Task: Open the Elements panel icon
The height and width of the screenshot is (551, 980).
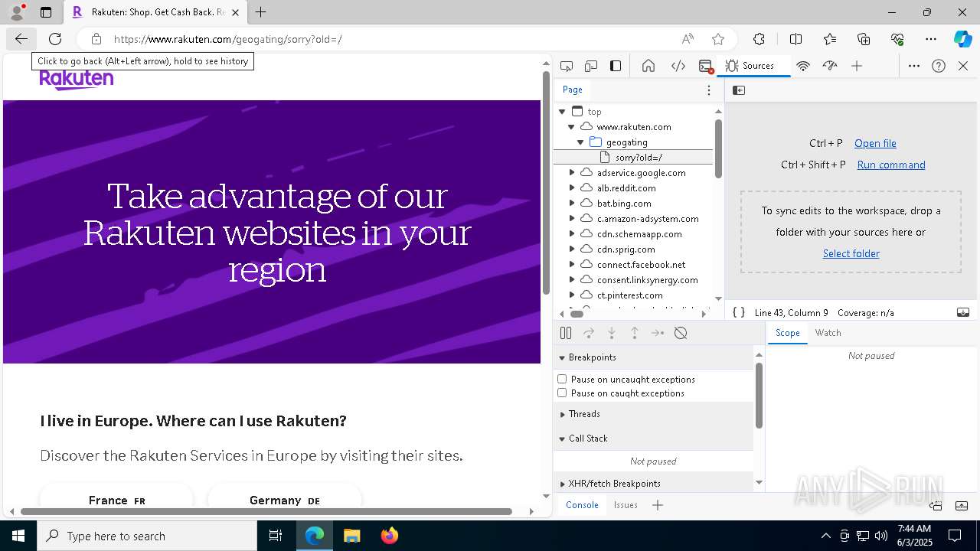Action: click(678, 66)
